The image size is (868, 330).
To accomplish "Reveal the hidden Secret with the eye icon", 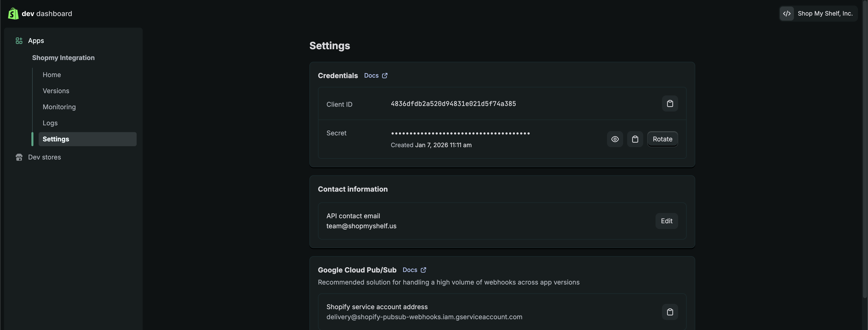I will [x=615, y=139].
